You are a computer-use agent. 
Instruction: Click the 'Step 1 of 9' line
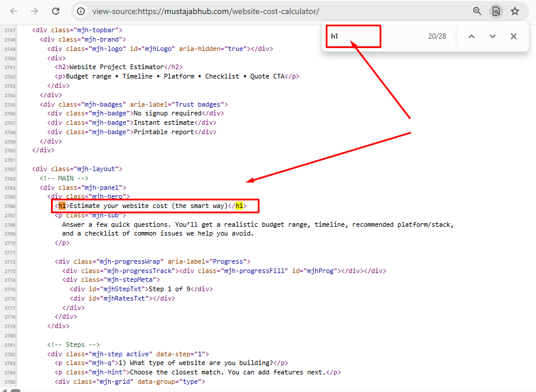point(141,289)
